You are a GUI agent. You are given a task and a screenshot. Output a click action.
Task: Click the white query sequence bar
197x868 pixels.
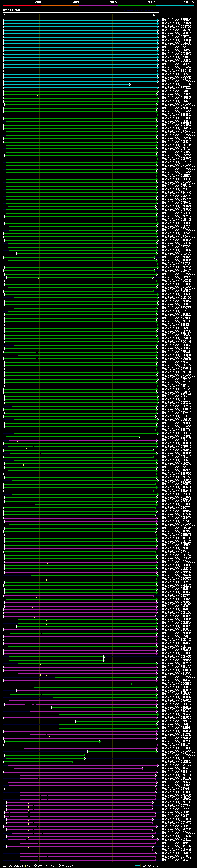point(81,13)
